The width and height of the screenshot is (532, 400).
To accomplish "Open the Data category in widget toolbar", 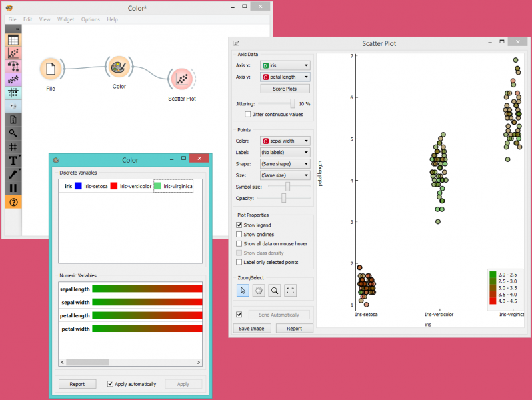I will click(13, 40).
